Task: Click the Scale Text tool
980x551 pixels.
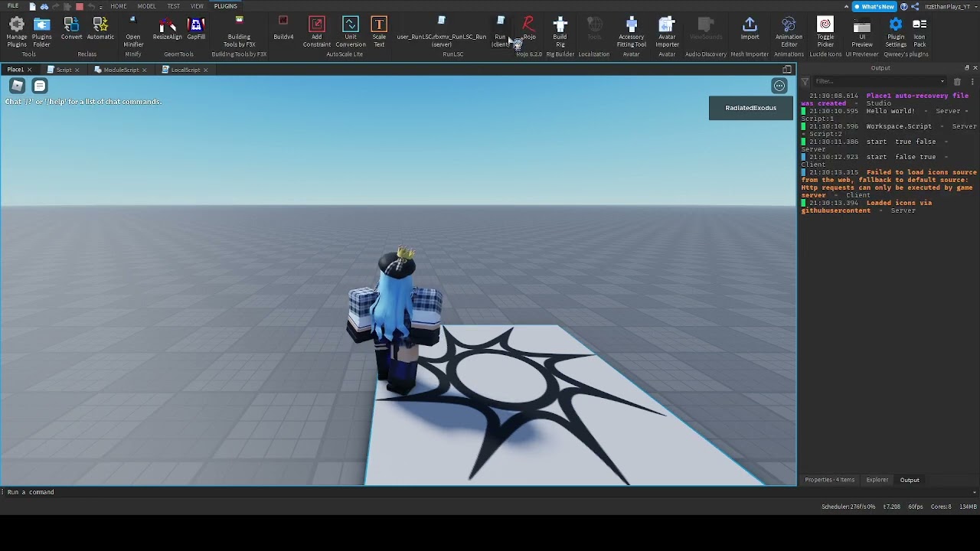Action: point(379,32)
